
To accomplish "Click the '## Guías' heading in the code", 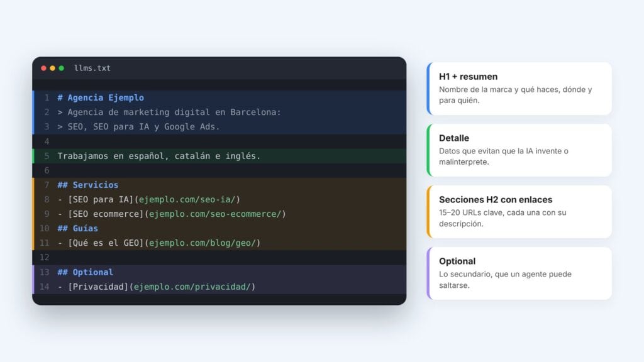I will click(x=77, y=229).
